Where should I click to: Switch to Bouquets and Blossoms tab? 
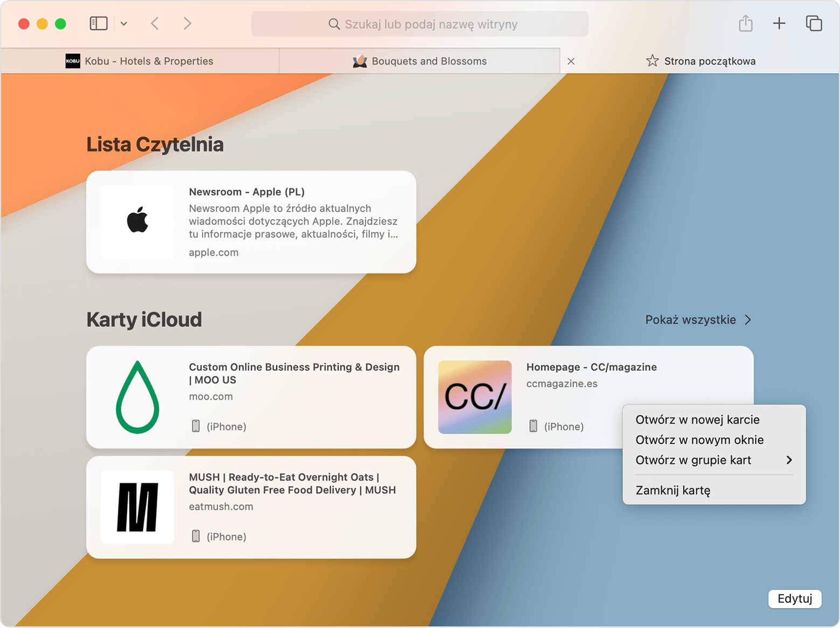(x=419, y=61)
